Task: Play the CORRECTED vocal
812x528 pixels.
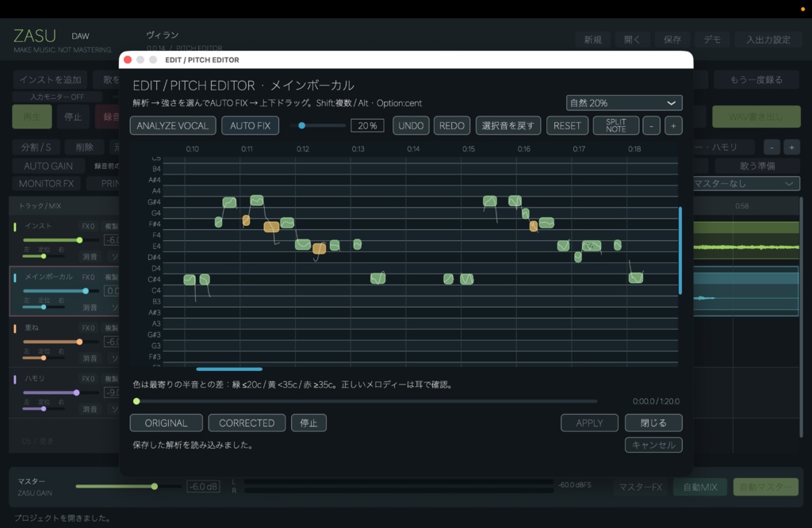Action: [247, 423]
